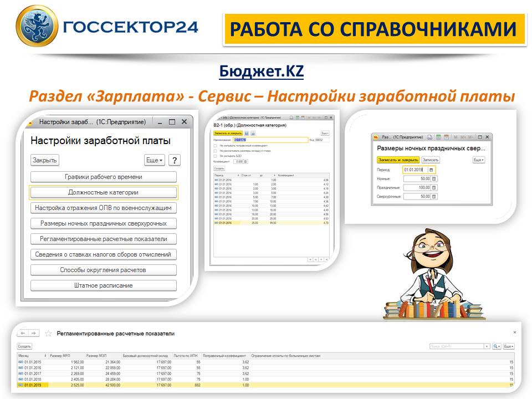Select row 01.01.2015 in bottom table

pos(265,362)
